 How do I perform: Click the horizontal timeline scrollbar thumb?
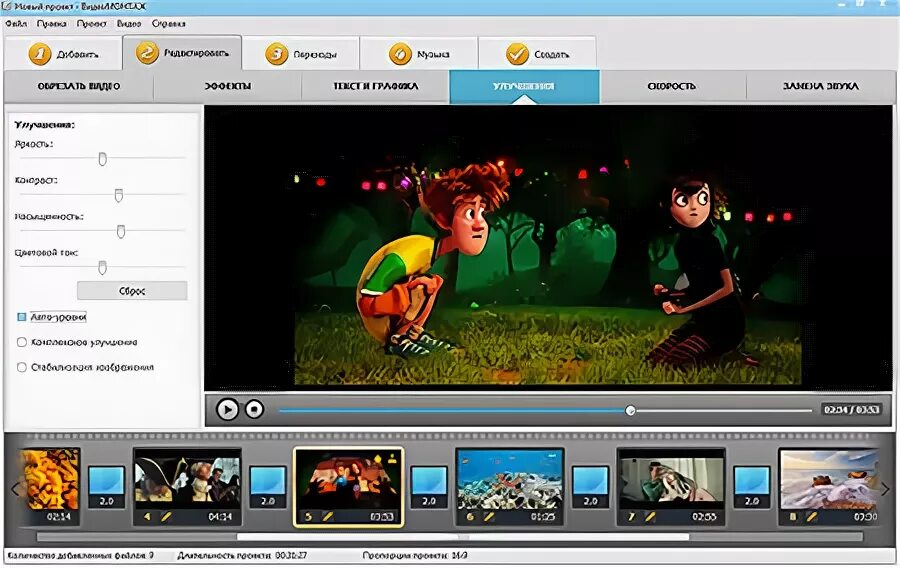pyautogui.click(x=463, y=537)
